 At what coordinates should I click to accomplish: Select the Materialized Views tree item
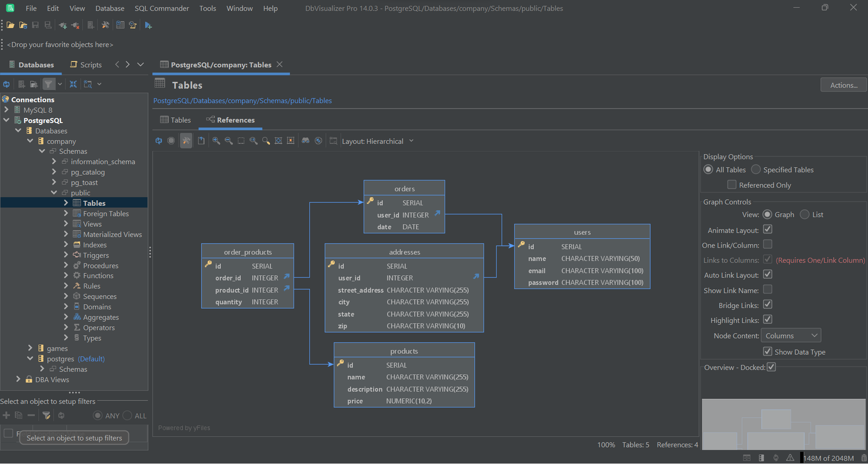[x=112, y=234]
